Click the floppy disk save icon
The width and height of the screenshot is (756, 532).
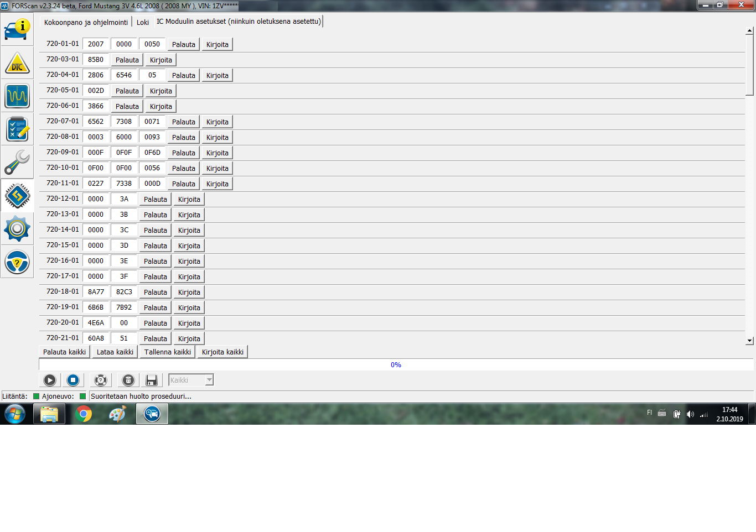pos(151,380)
